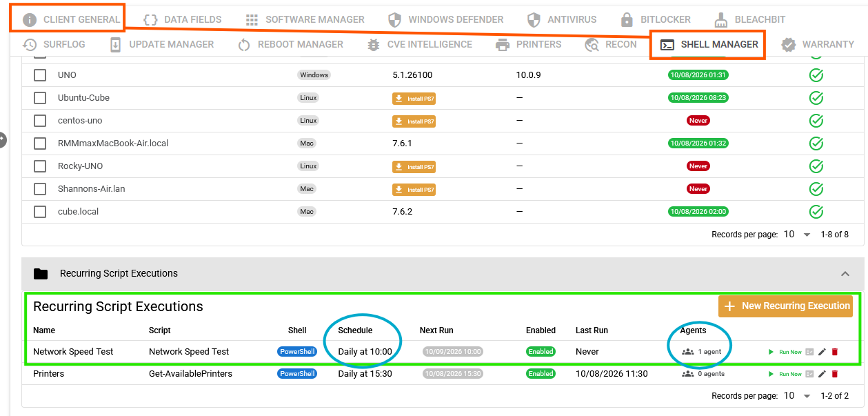The height and width of the screenshot is (416, 868).
Task: Click the status checkmark icon for centos-uno
Action: click(816, 120)
